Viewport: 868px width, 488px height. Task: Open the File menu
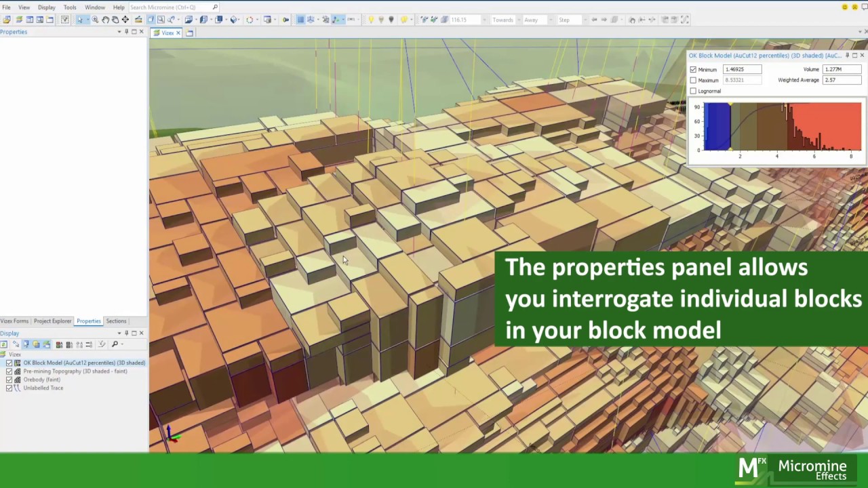[x=6, y=7]
